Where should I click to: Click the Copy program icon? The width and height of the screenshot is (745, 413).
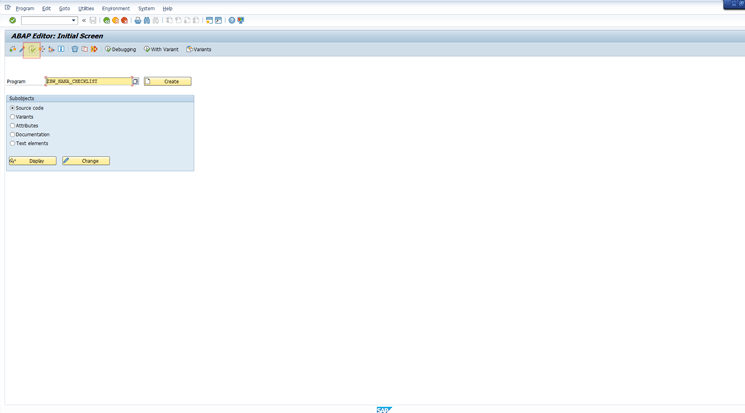[x=84, y=49]
